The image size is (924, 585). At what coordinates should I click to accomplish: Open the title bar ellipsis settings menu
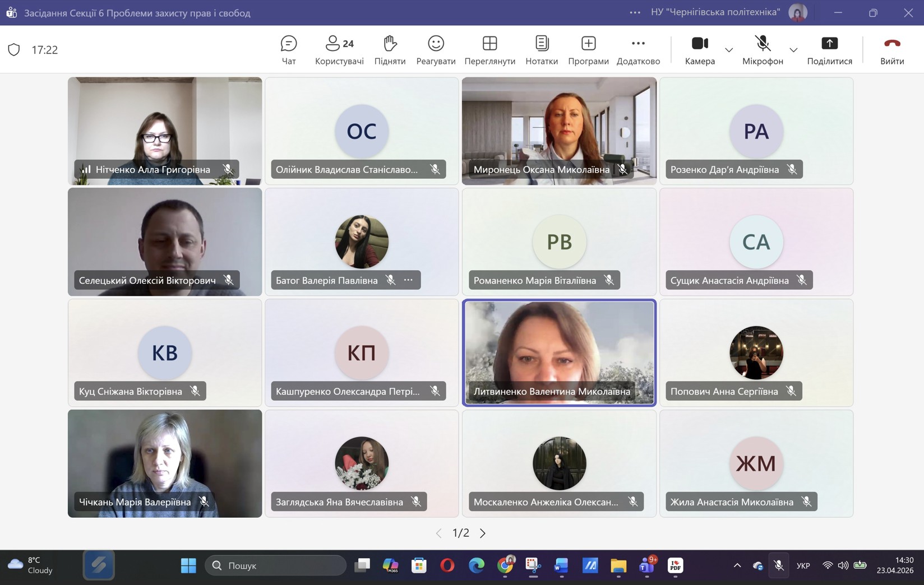coord(635,12)
